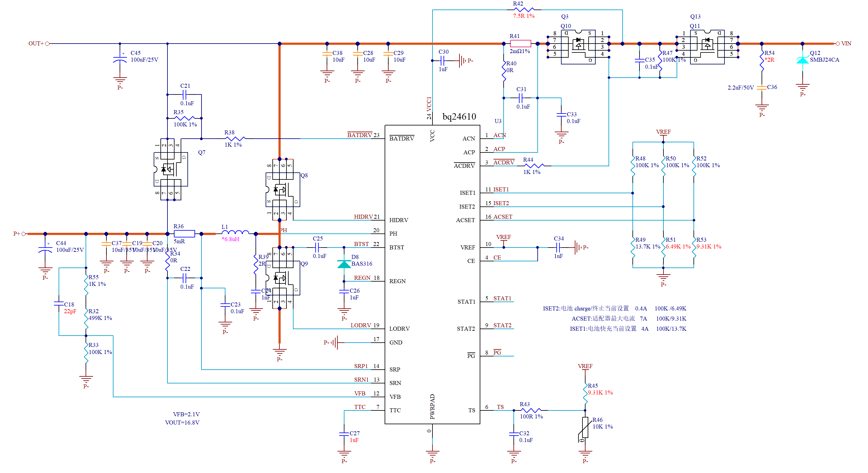Click the TTC net label

coord(359,407)
